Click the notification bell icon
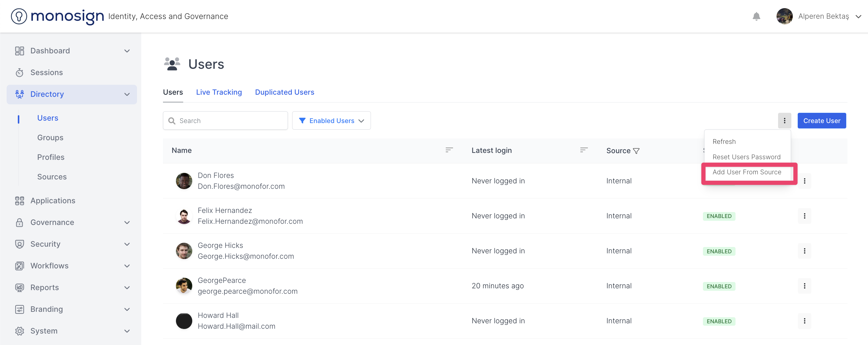The height and width of the screenshot is (345, 868). (x=756, y=16)
